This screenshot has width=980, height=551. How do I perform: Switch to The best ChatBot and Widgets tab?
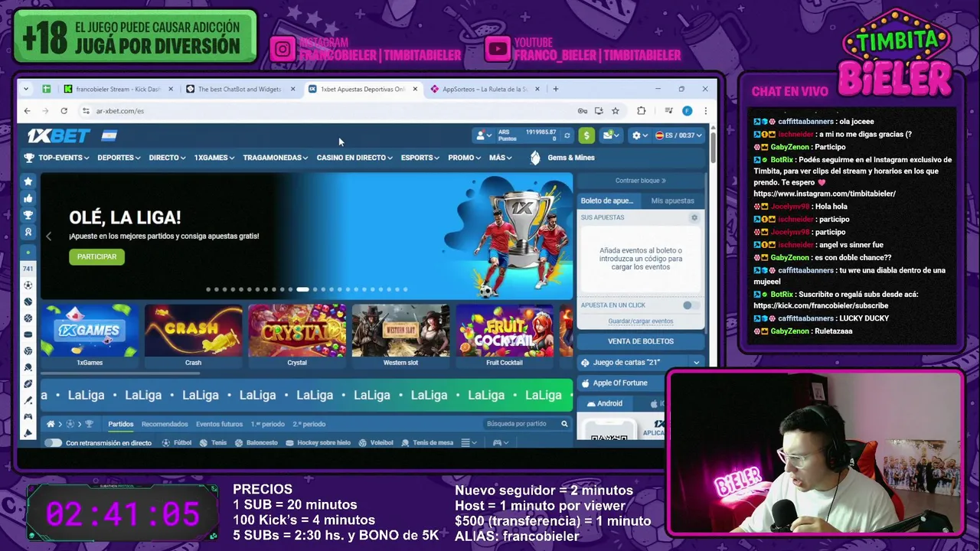240,89
